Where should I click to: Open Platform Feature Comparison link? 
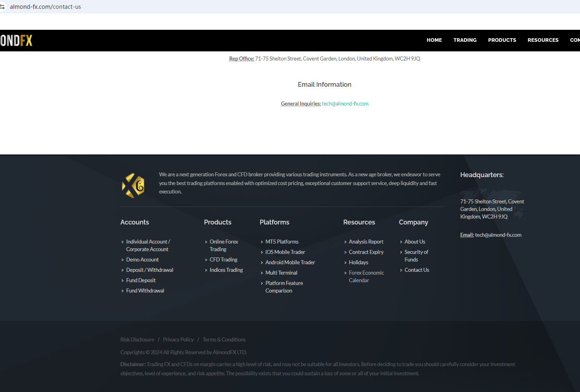pyautogui.click(x=284, y=287)
